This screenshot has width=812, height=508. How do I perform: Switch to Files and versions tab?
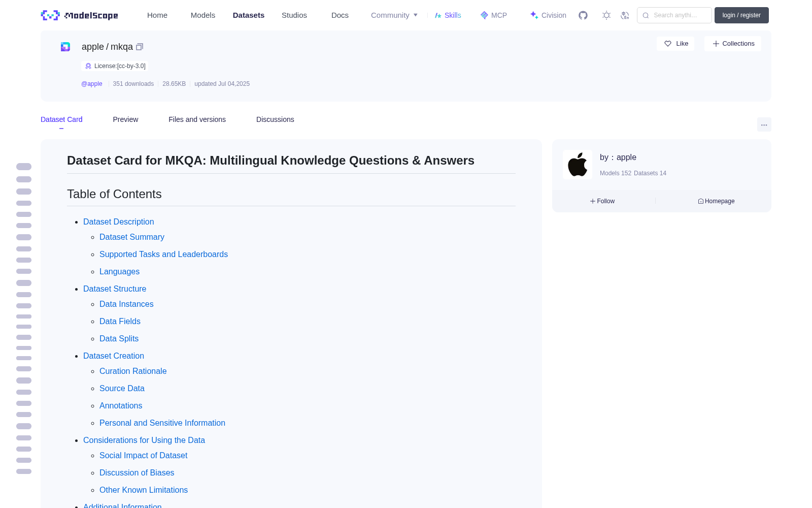[197, 119]
